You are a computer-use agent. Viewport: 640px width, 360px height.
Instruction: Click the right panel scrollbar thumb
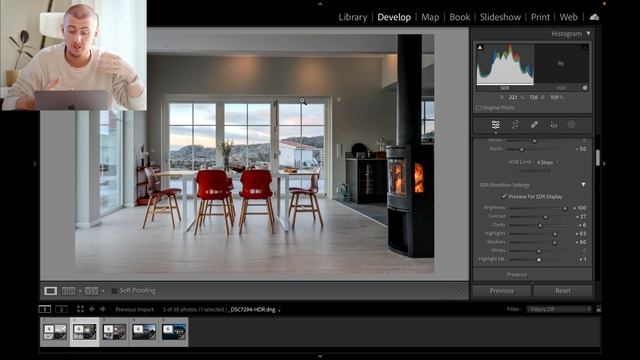pyautogui.click(x=598, y=158)
